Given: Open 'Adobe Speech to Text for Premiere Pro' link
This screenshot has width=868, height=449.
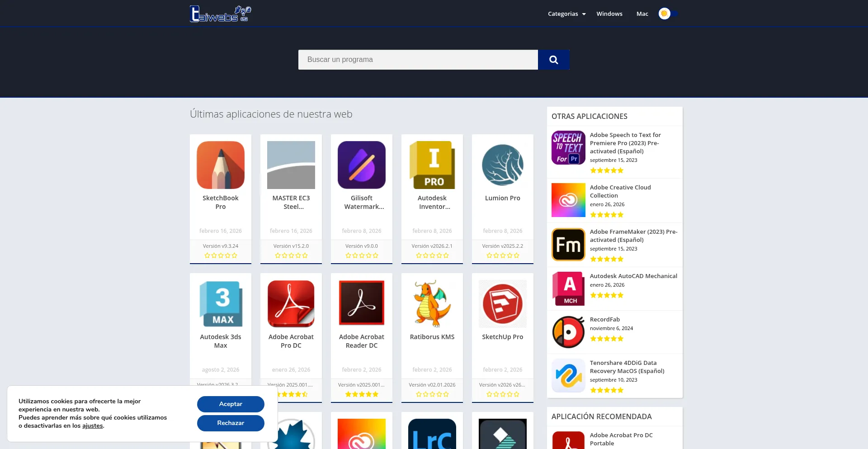Looking at the screenshot, I should tap(625, 143).
